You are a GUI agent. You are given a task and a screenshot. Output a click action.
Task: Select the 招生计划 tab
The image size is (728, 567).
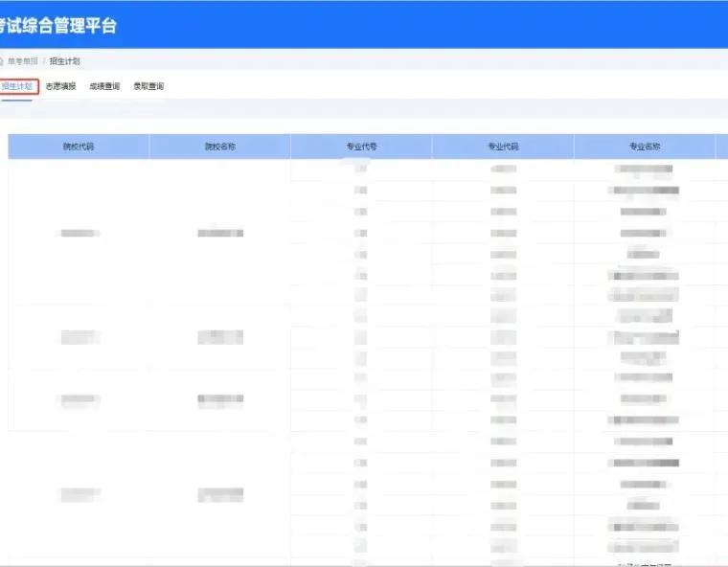coord(18,86)
